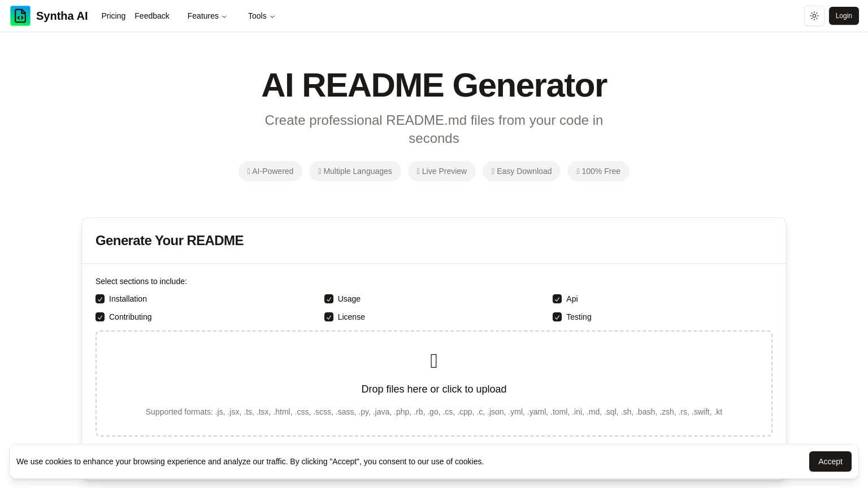Screen dimensions: 868x488
Task: Click the Easy Download badge
Action: (522, 171)
